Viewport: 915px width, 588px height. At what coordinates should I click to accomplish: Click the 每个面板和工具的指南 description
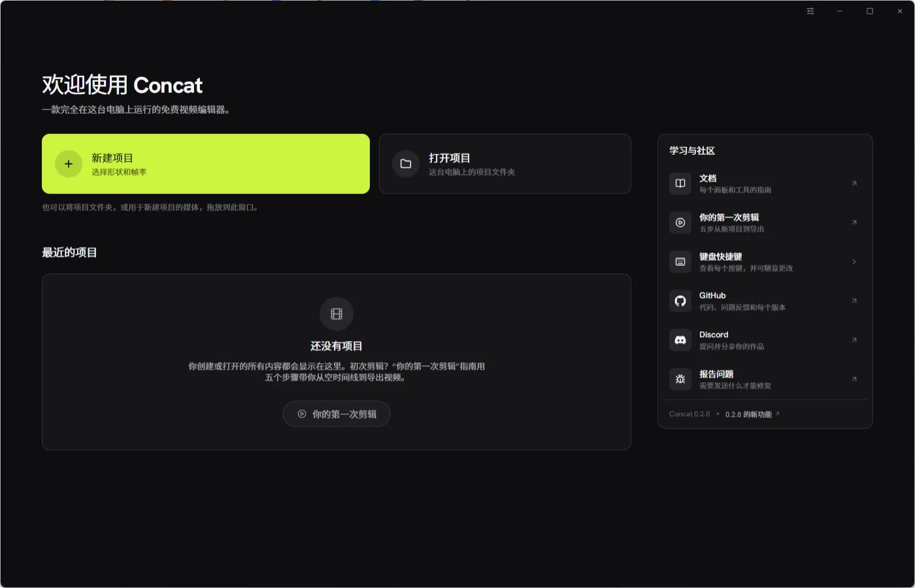coord(735,190)
